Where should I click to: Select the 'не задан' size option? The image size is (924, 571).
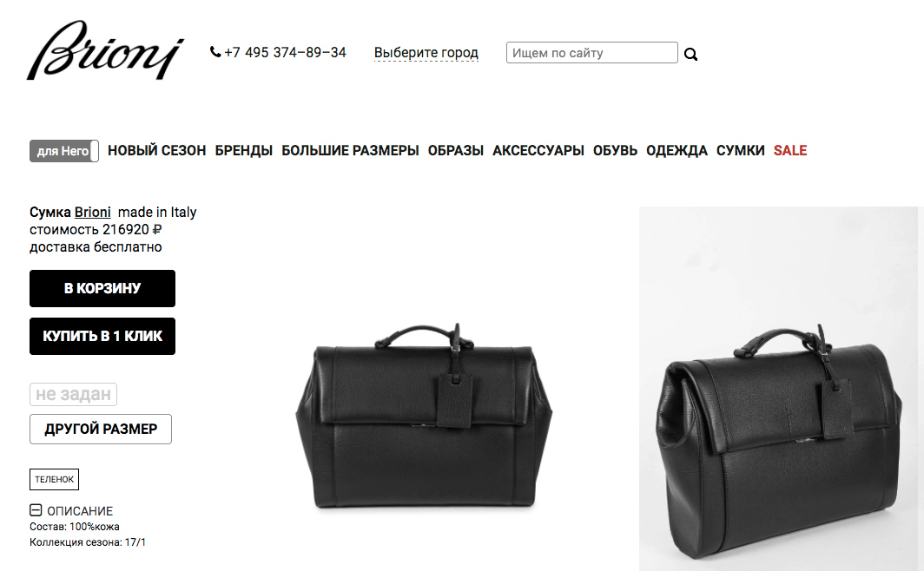[73, 394]
